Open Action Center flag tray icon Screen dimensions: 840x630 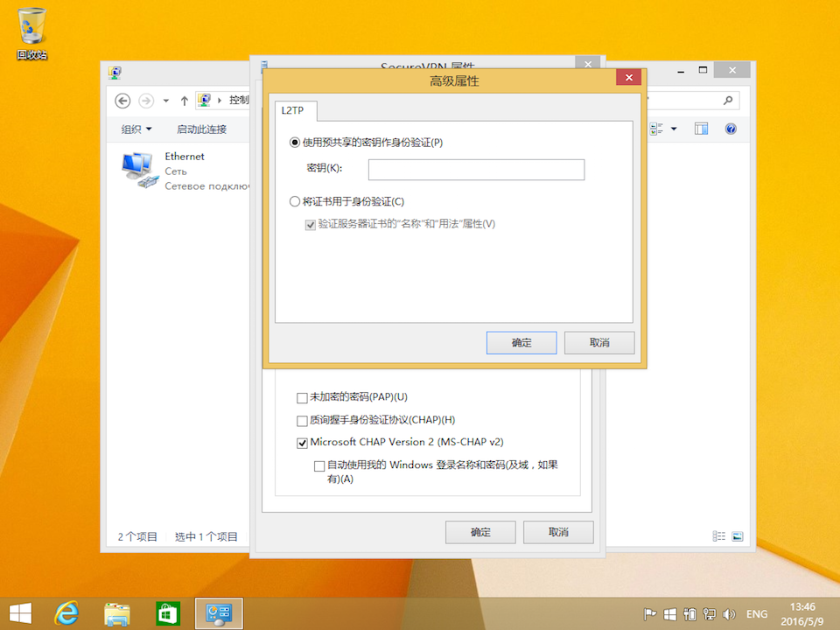(x=650, y=614)
